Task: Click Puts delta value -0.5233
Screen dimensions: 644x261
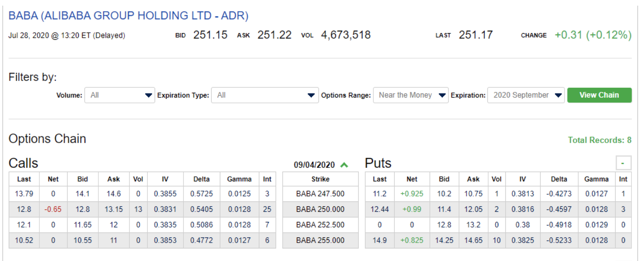Action: pyautogui.click(x=559, y=240)
